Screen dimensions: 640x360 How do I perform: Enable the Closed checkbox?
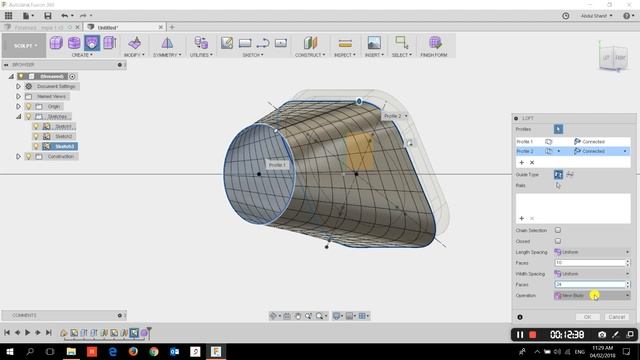pyautogui.click(x=558, y=241)
